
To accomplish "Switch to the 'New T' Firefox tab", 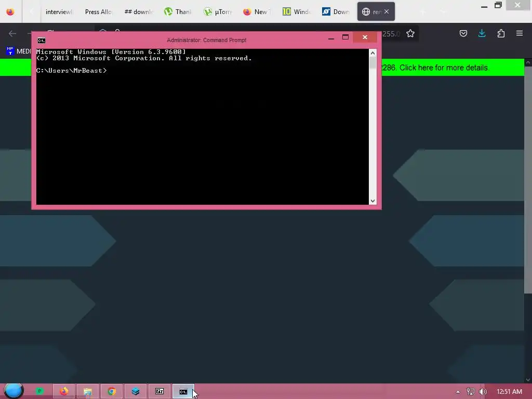I will pos(257,12).
